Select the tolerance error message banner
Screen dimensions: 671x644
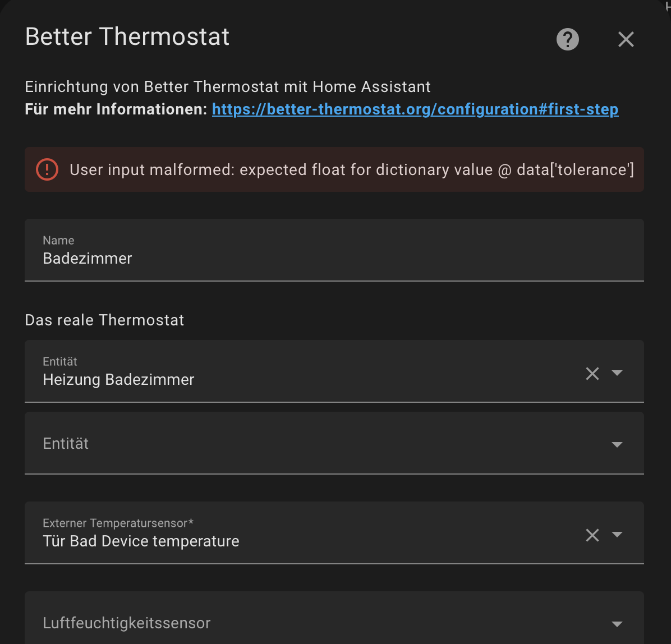(x=334, y=169)
